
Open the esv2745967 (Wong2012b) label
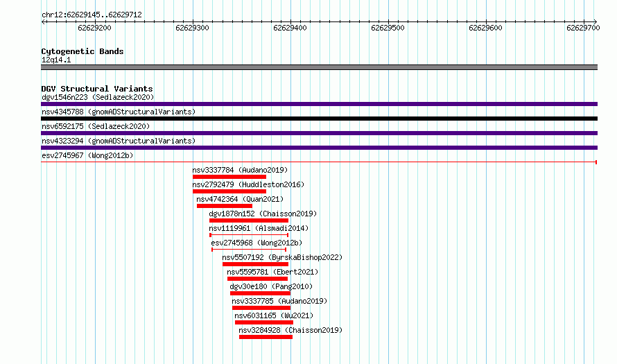tap(87, 155)
